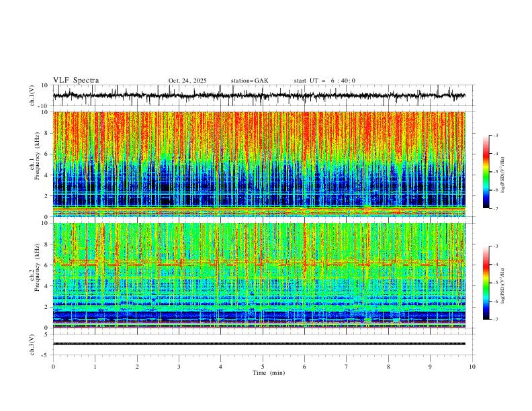Click time-axis tick label "3"

(179, 367)
